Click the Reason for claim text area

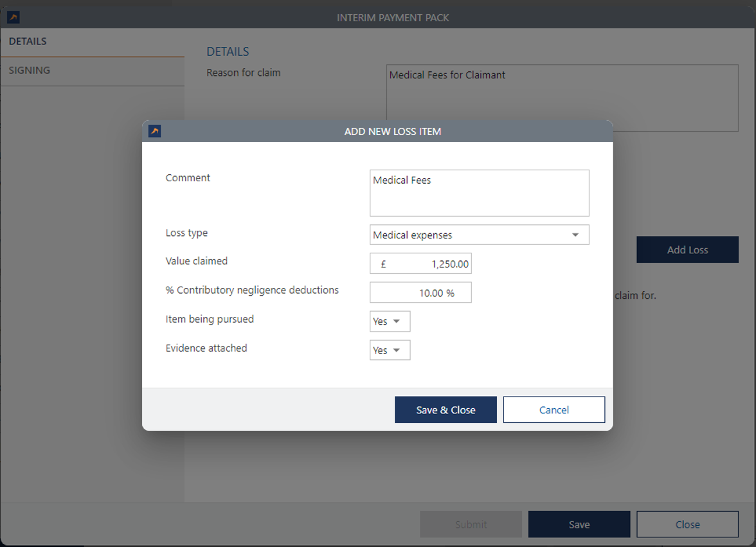562,98
